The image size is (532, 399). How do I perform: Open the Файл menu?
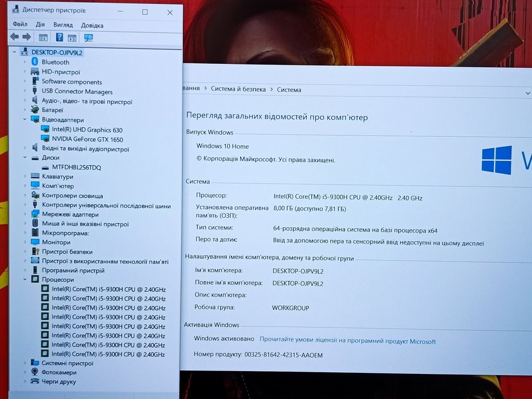pos(20,24)
